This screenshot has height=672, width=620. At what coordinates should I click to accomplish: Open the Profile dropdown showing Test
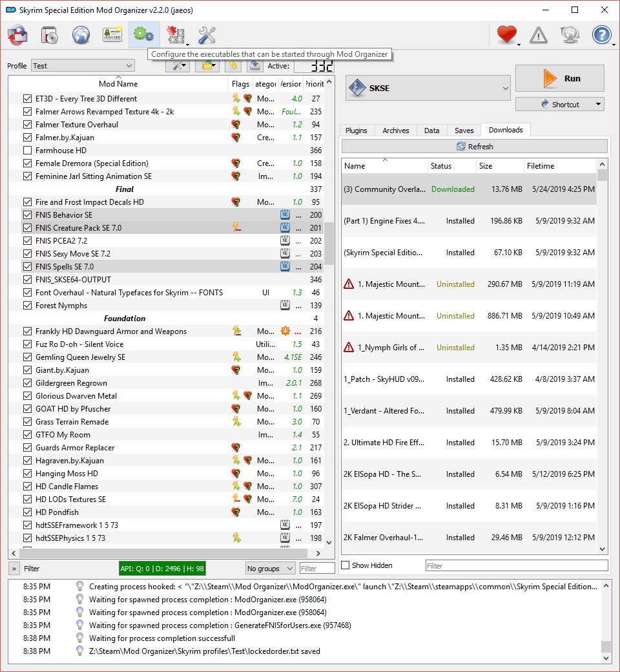(x=83, y=65)
